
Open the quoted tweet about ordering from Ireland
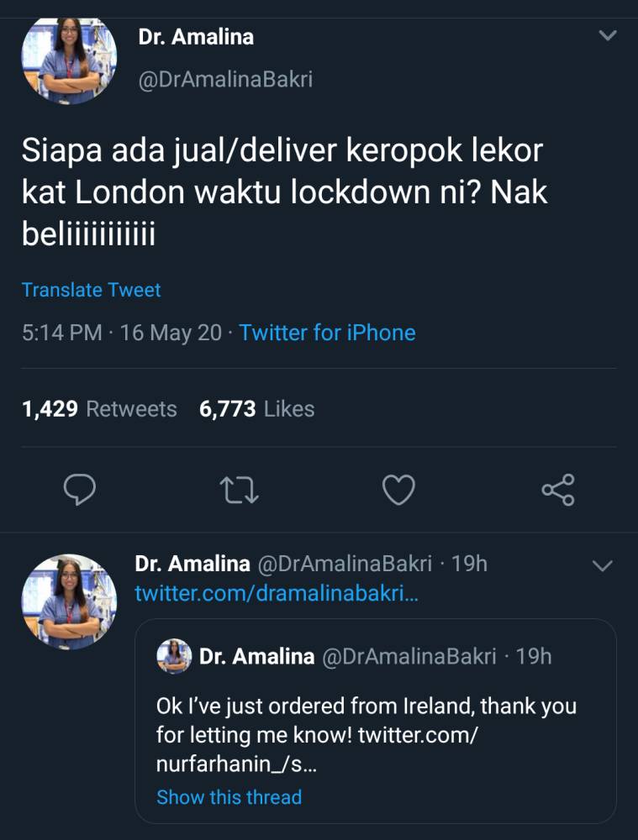click(x=375, y=721)
